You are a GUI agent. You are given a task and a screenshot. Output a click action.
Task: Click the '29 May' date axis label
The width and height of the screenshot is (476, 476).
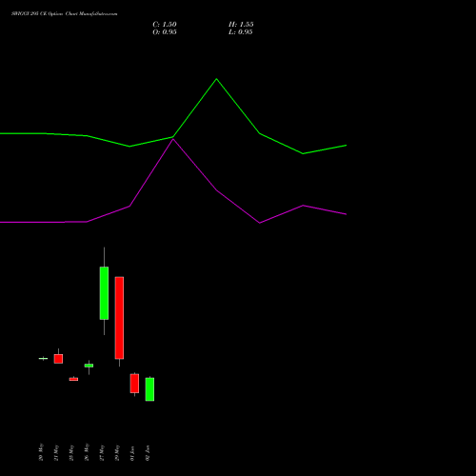pyautogui.click(x=117, y=452)
